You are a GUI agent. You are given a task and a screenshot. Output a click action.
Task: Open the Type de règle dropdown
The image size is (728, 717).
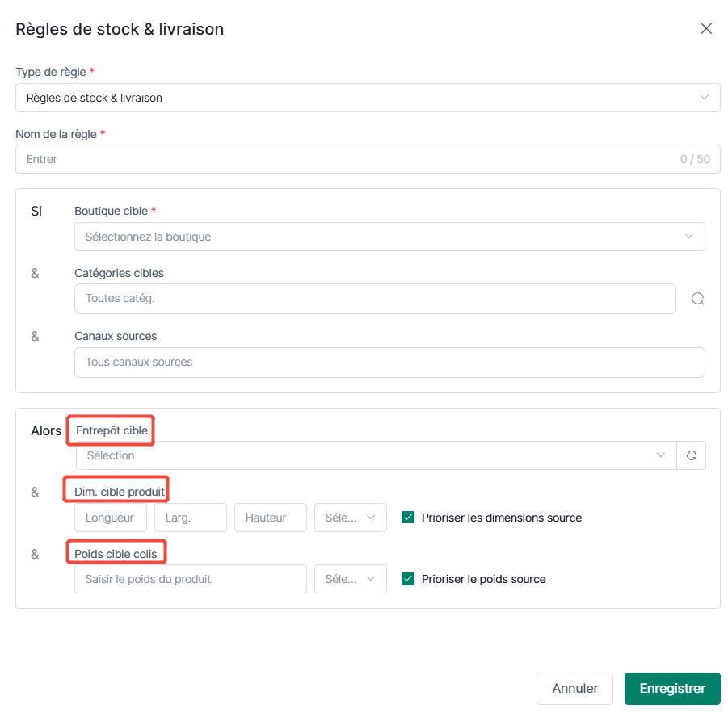tap(368, 98)
